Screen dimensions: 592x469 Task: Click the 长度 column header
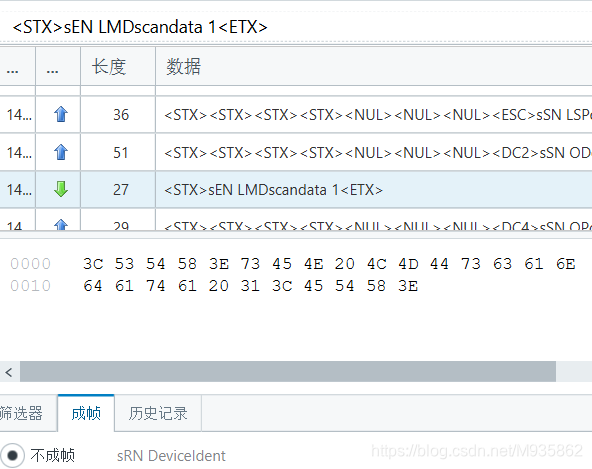tap(118, 66)
